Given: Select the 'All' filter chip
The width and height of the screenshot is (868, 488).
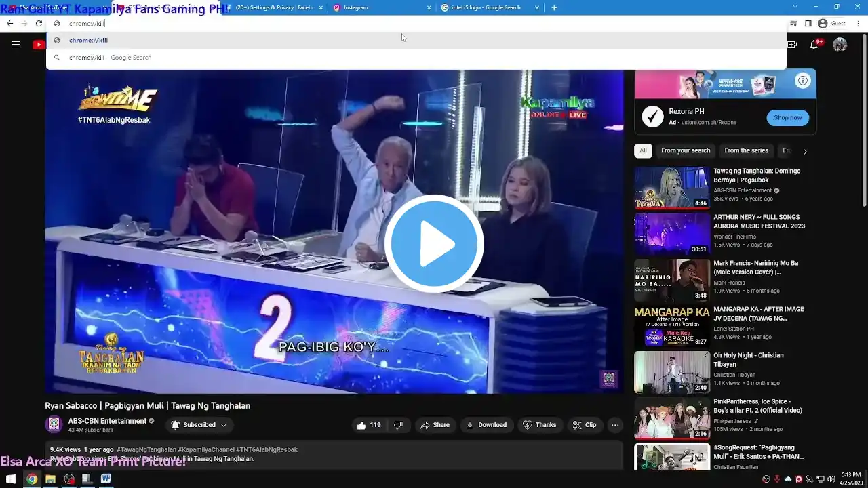Looking at the screenshot, I should (643, 150).
